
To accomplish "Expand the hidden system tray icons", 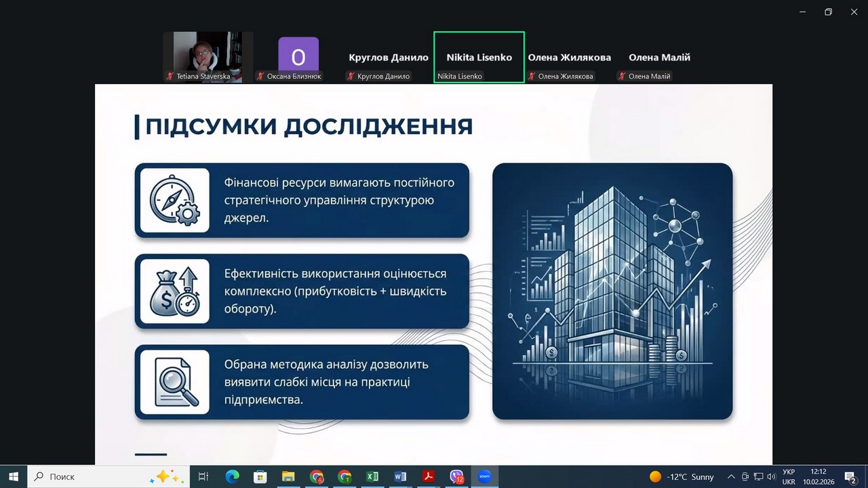I will (731, 476).
